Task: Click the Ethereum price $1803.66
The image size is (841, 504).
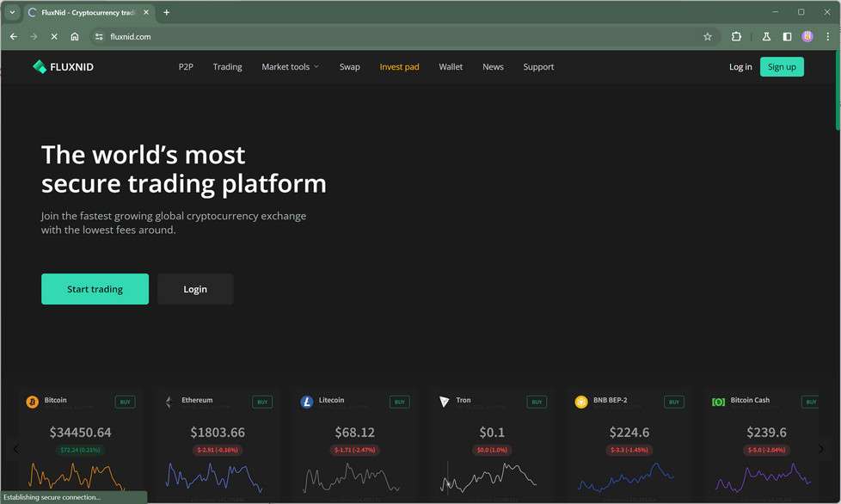Action: click(218, 432)
